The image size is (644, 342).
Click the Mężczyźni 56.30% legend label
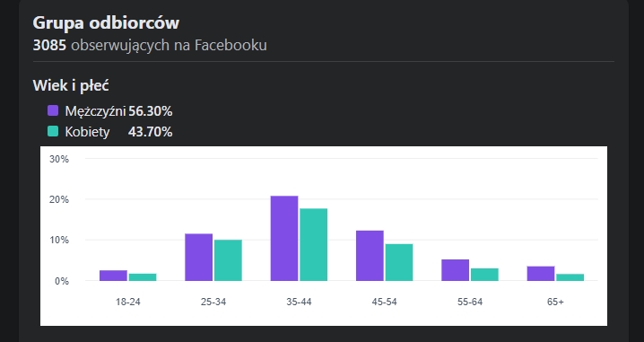(x=118, y=111)
